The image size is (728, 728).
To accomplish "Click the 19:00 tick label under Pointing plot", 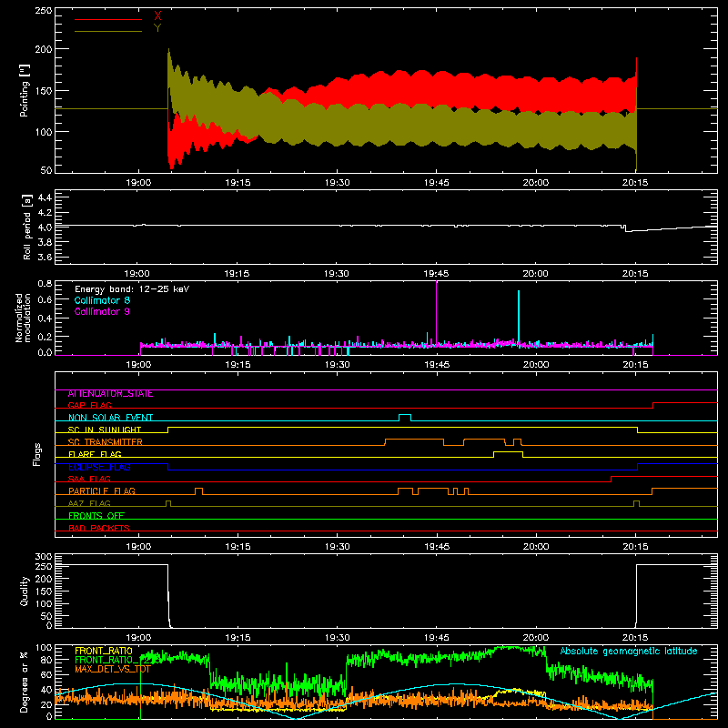I will [138, 183].
